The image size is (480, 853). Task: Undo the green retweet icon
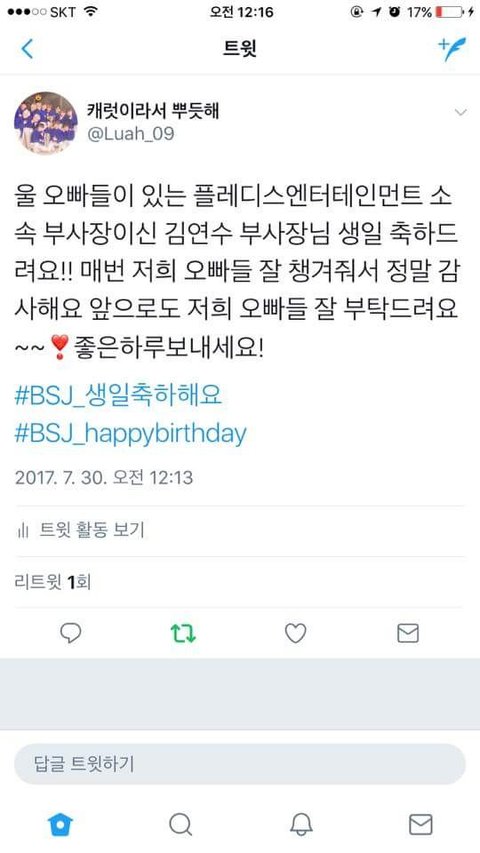coord(183,634)
